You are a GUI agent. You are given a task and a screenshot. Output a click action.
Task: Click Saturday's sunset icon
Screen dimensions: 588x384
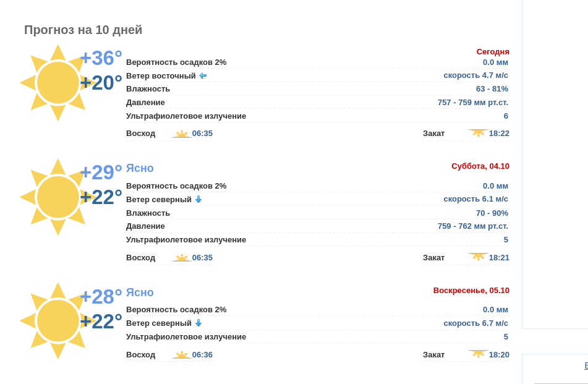click(478, 257)
